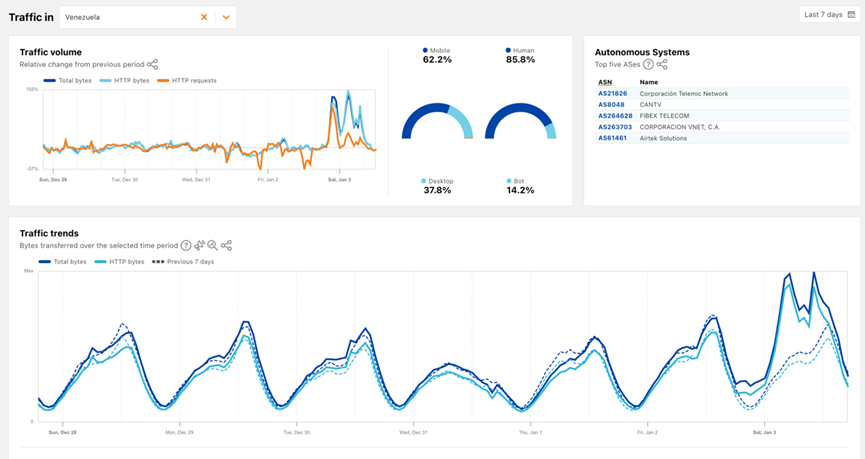Open AS21826 autonomous system link

[x=612, y=94]
